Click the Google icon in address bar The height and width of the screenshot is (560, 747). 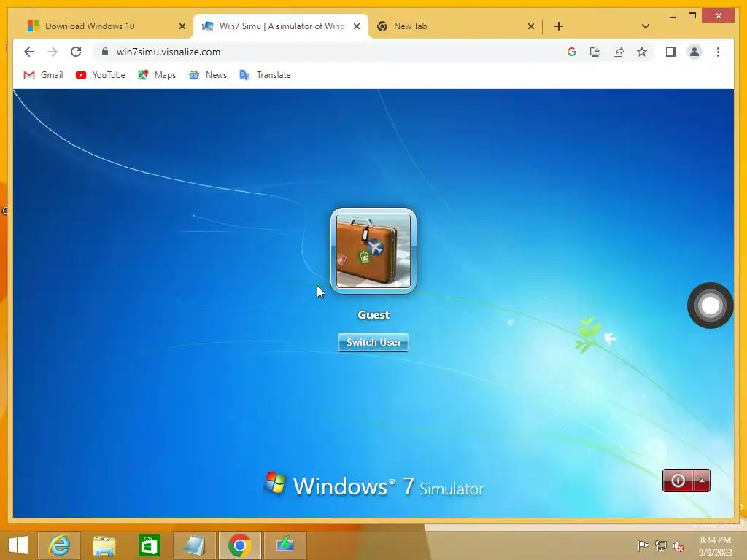click(x=572, y=52)
